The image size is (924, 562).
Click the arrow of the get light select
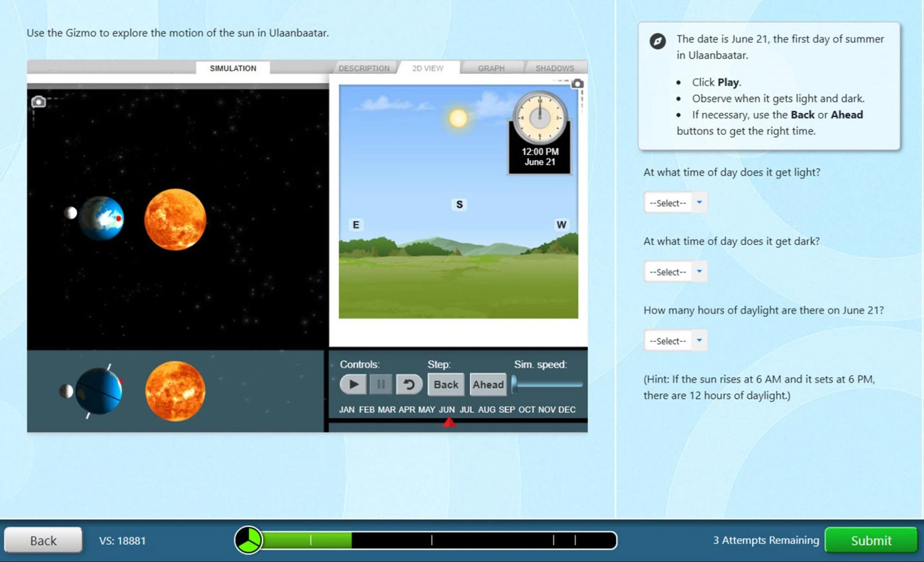pyautogui.click(x=699, y=202)
